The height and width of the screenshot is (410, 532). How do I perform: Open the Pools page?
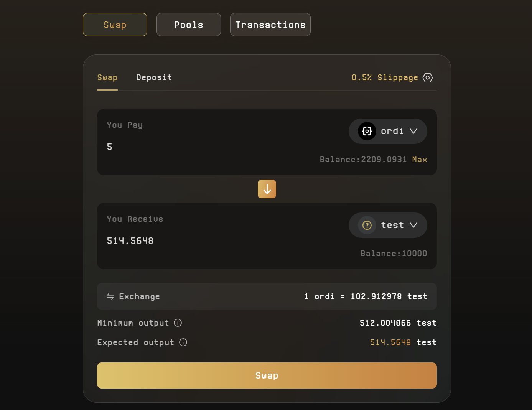[189, 25]
